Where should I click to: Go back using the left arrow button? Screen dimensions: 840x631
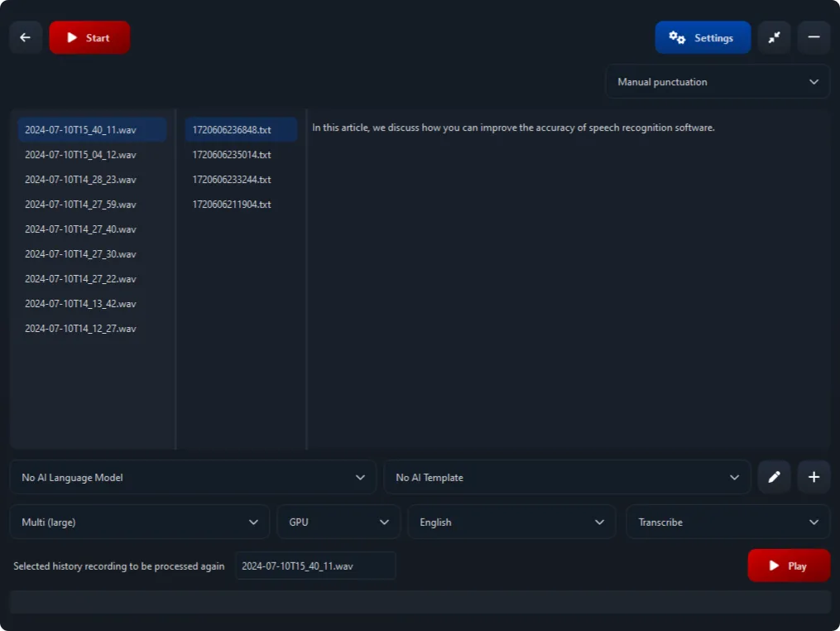tap(25, 37)
